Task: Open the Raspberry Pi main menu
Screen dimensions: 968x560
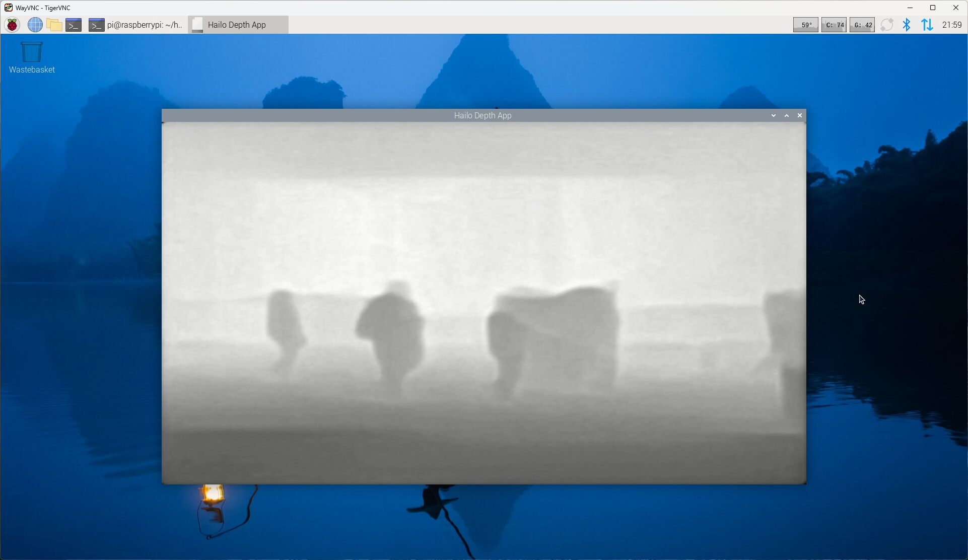Action: tap(13, 25)
